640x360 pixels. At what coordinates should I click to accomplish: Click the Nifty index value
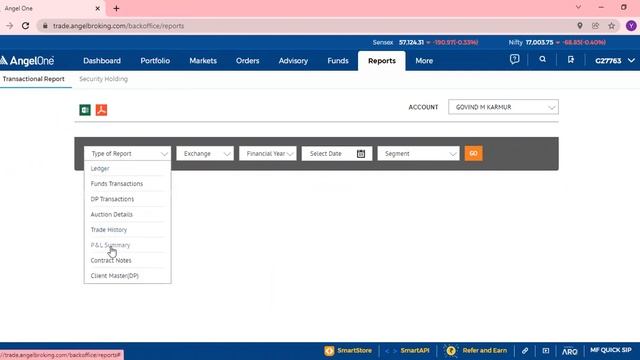click(x=539, y=42)
